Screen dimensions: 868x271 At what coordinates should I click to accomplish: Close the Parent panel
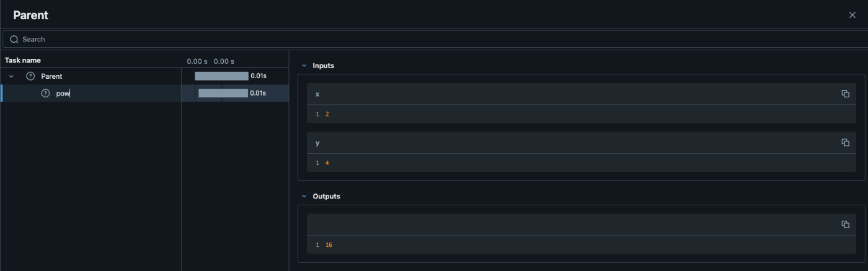click(x=852, y=15)
